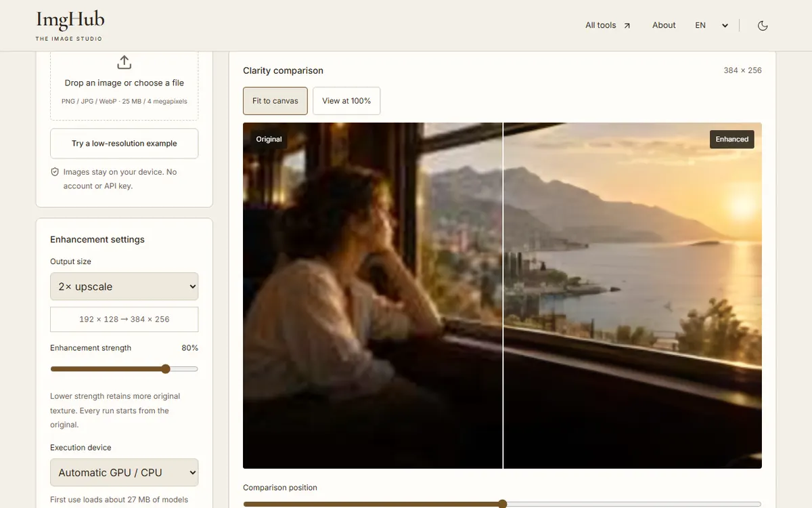
Task: Click the Clarity comparison heading
Action: pyautogui.click(x=284, y=70)
